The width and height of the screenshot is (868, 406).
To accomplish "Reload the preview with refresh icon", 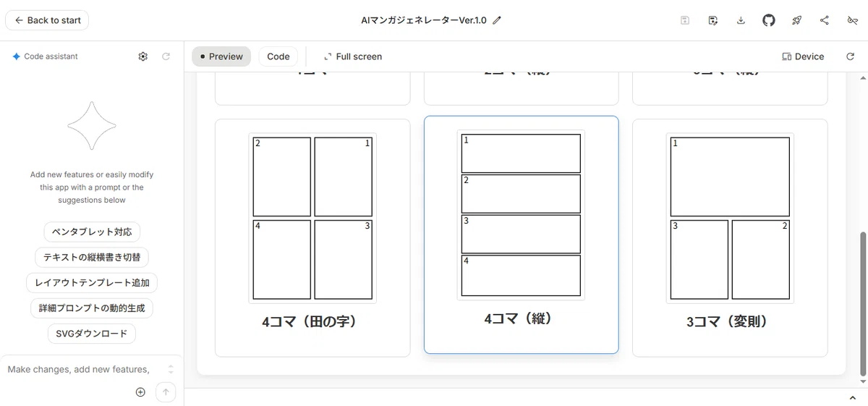I will [x=851, y=56].
